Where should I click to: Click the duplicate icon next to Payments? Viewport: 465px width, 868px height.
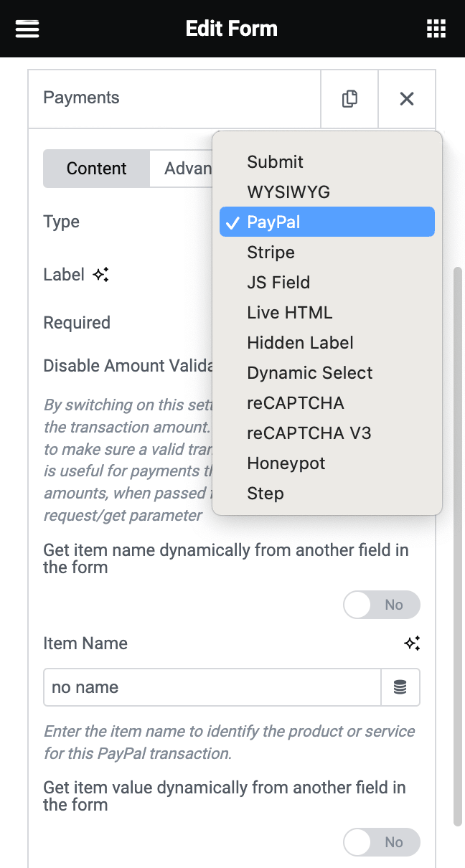point(349,98)
